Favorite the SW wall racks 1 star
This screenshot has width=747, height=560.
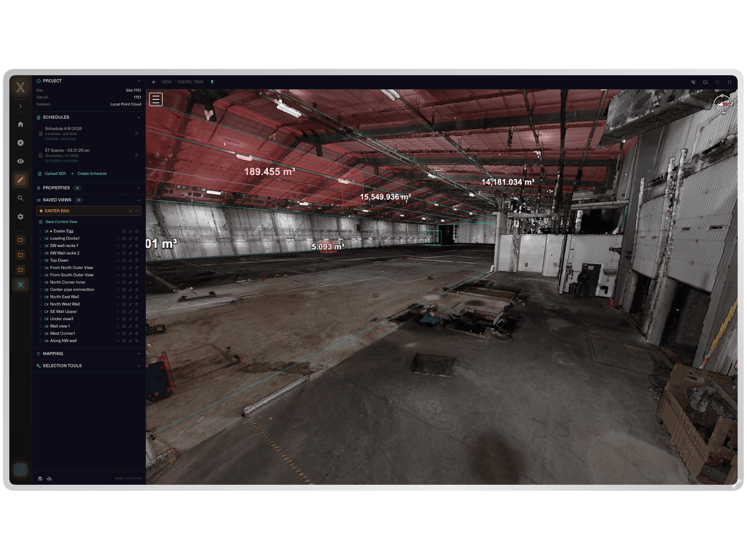(118, 246)
